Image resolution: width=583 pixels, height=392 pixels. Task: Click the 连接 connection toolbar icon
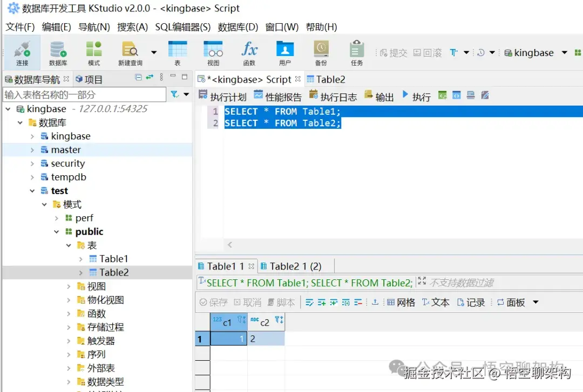click(x=22, y=53)
